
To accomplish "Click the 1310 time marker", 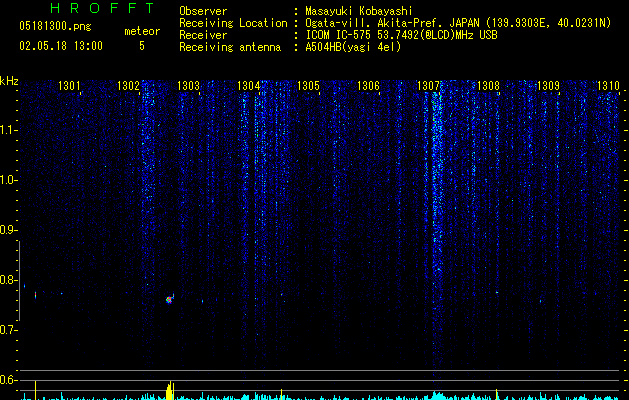I will [609, 86].
